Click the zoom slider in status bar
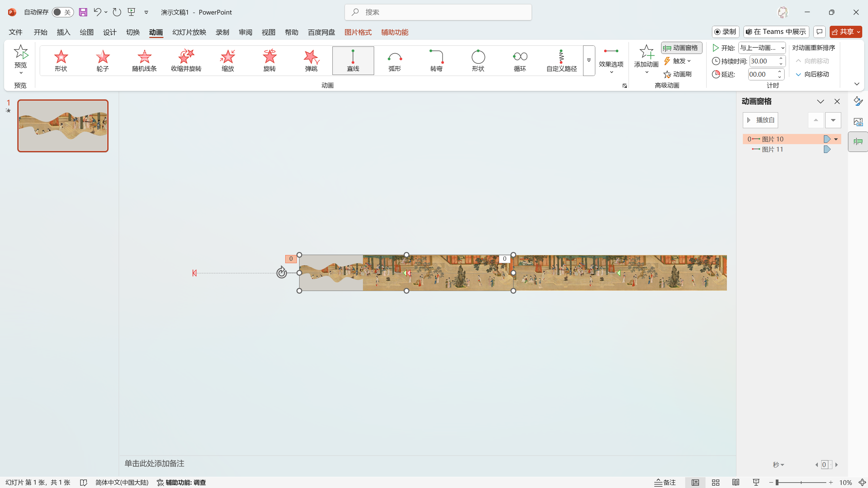 click(801, 482)
